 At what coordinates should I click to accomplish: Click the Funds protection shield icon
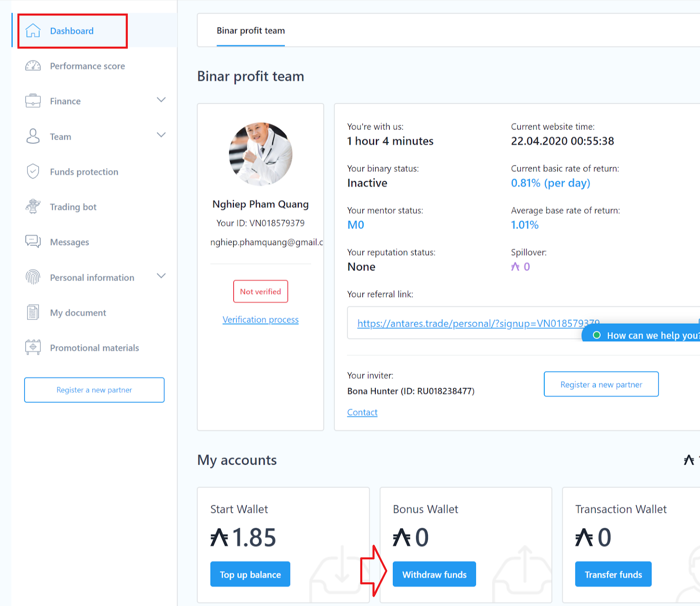click(33, 172)
